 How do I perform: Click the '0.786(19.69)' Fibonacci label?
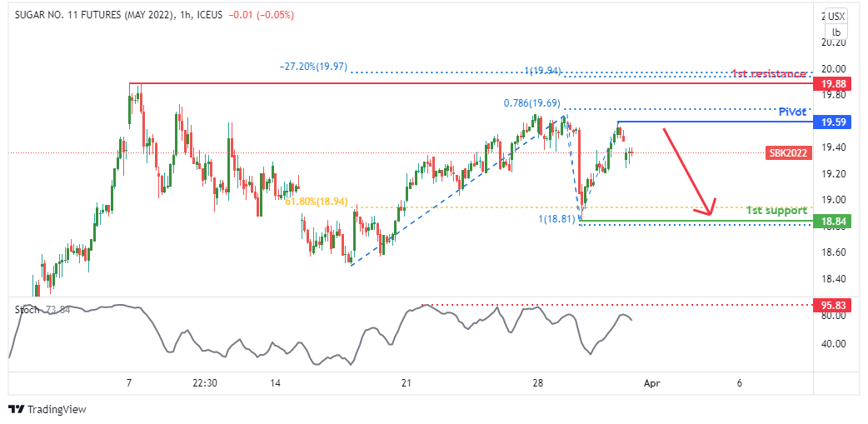point(531,103)
